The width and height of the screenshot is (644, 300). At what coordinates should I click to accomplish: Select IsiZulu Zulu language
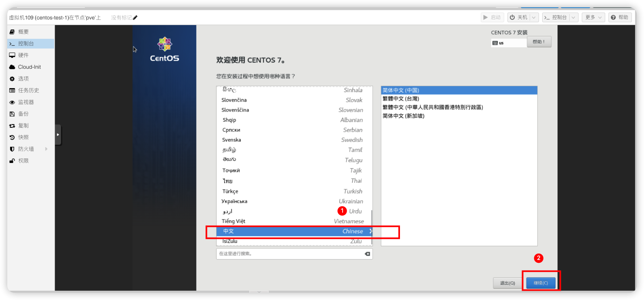[294, 241]
